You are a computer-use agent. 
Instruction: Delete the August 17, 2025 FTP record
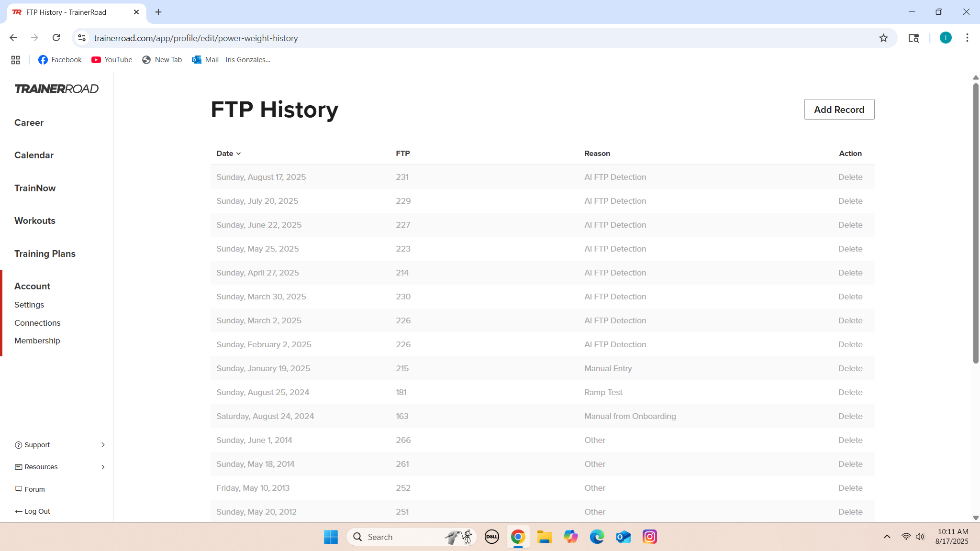tap(850, 177)
